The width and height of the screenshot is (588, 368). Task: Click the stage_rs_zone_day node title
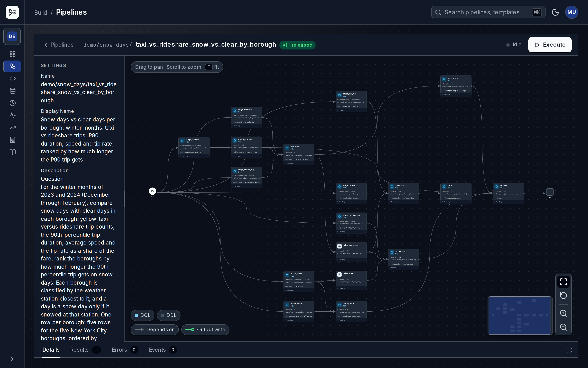pyautogui.click(x=352, y=215)
